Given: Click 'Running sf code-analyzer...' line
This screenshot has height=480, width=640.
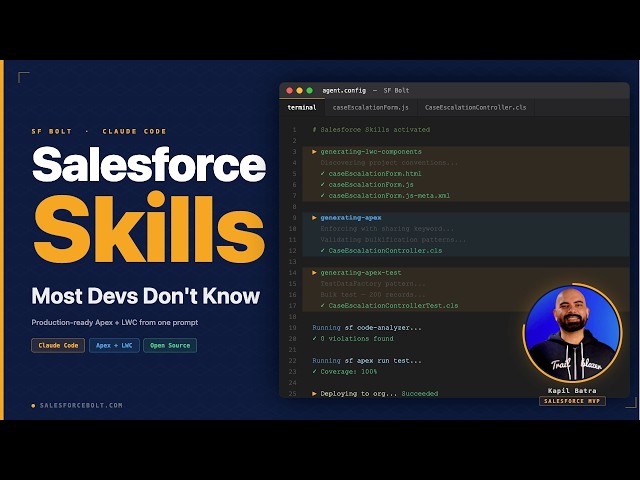Looking at the screenshot, I should pyautogui.click(x=367, y=328).
